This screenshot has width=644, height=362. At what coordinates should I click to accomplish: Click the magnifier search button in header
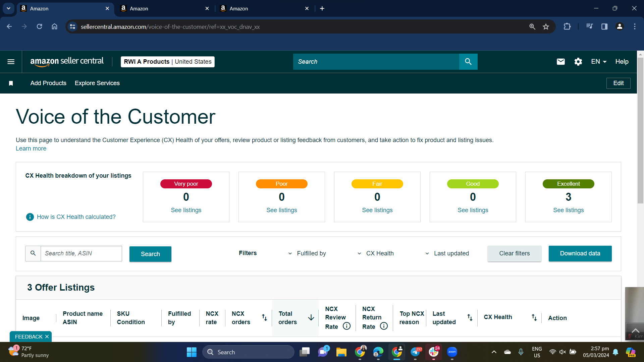[x=468, y=62]
